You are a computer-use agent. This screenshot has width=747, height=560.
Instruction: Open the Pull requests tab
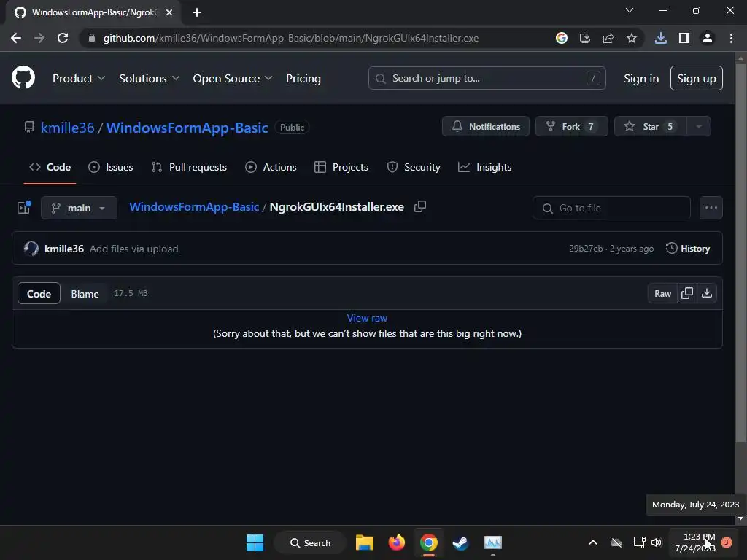coord(189,167)
